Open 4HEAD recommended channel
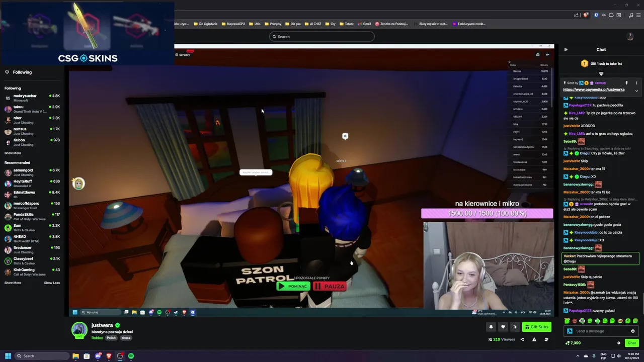644x362 pixels. (32, 238)
